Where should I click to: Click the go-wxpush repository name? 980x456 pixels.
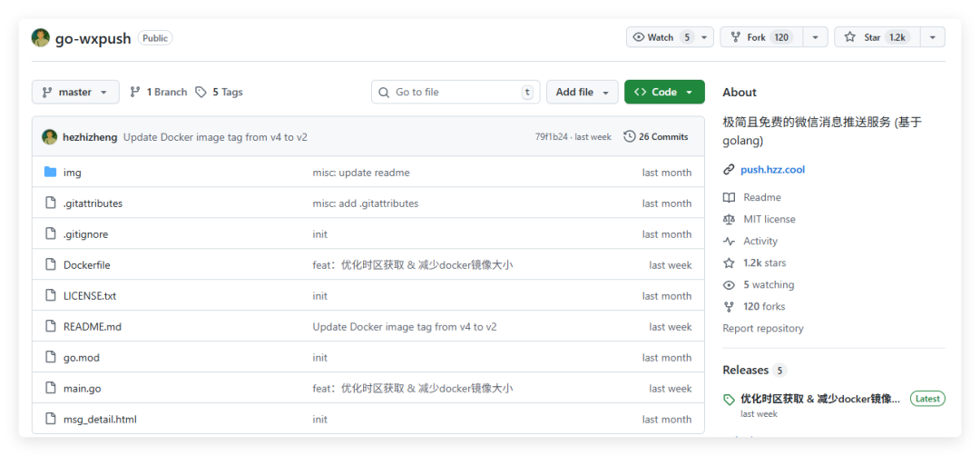tap(93, 38)
